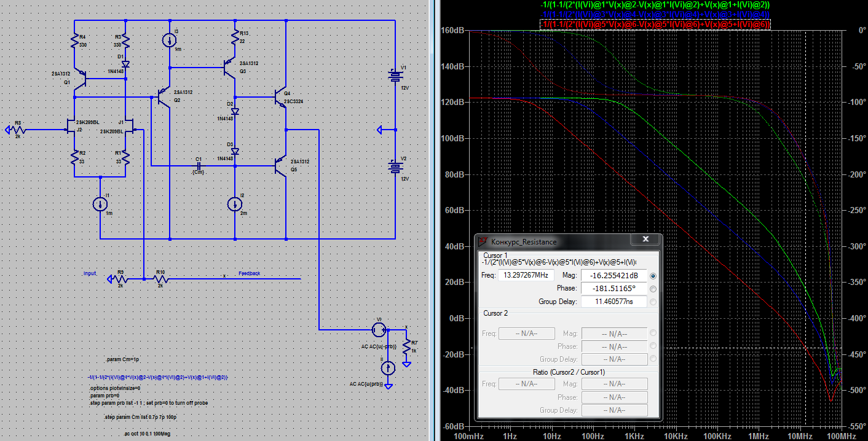Select Cursor 1 Phase radio button
The image size is (868, 441).
[653, 289]
